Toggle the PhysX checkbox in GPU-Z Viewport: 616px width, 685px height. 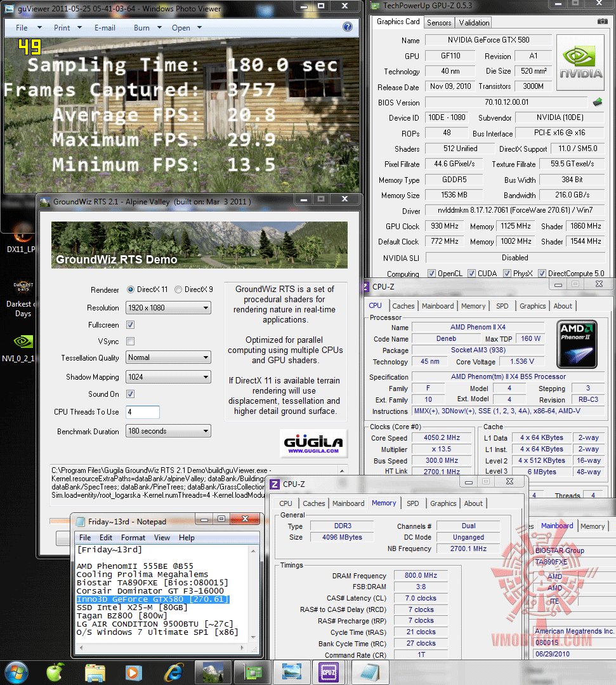pyautogui.click(x=507, y=273)
